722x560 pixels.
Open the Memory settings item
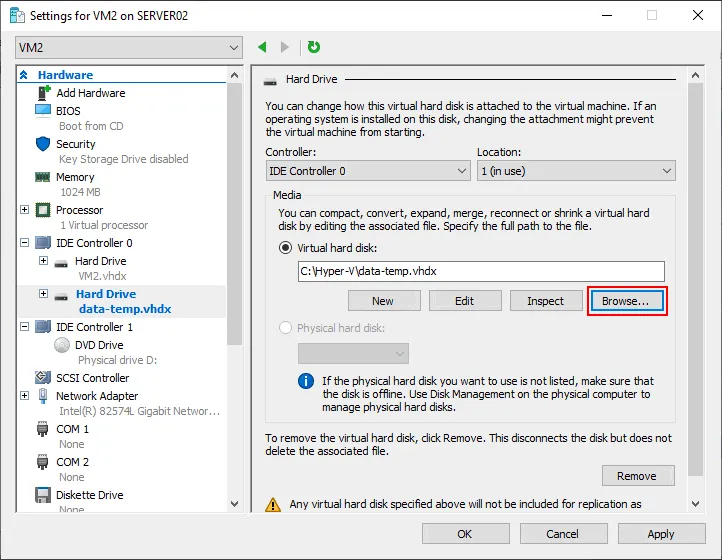click(75, 177)
